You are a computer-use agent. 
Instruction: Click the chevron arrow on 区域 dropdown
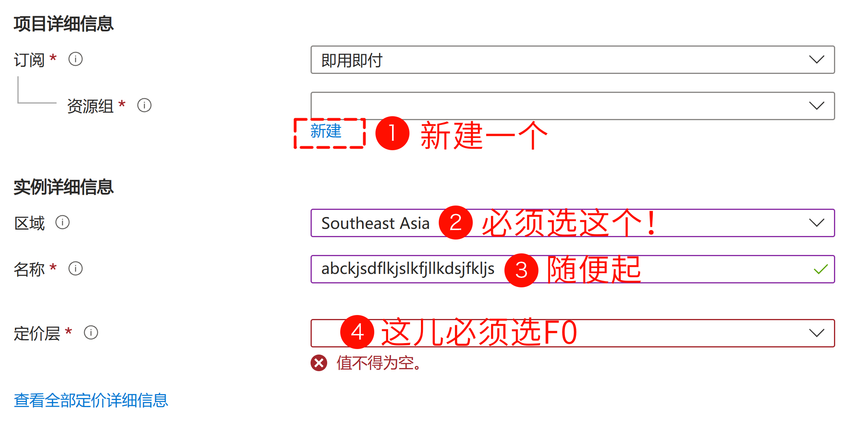tap(817, 223)
